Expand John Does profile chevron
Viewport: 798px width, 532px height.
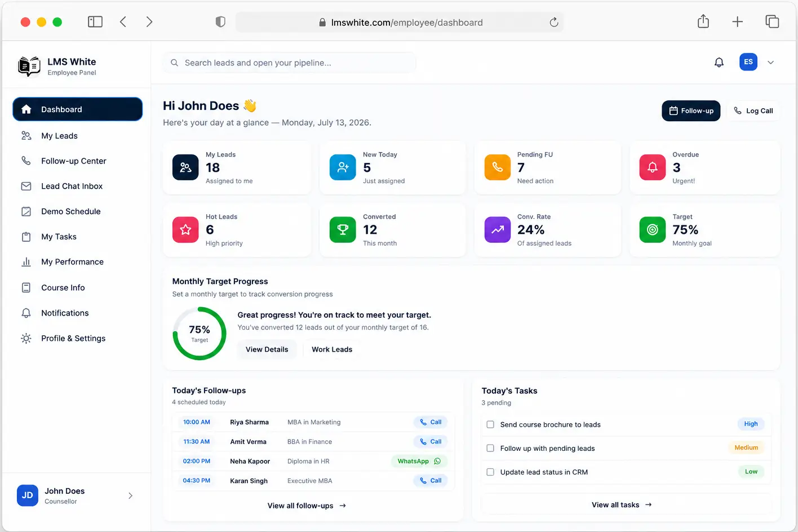pos(130,496)
